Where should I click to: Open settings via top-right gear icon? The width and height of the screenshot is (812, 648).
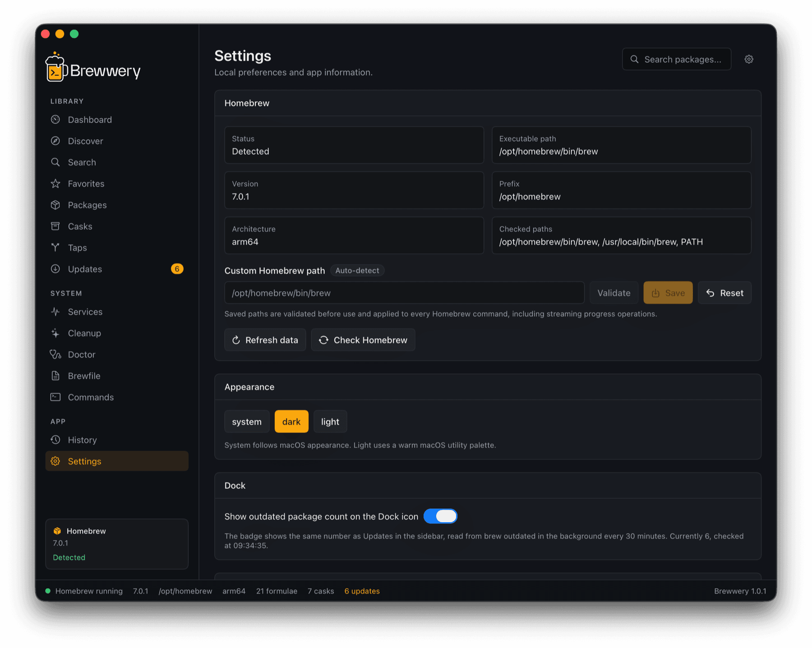tap(749, 59)
